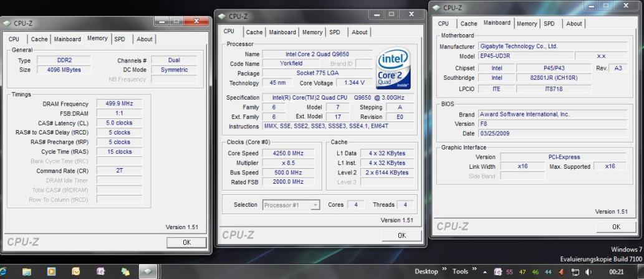Screen dimensions: 644x279
Task: Open Memory tab in Mainboard window
Action: 527,24
